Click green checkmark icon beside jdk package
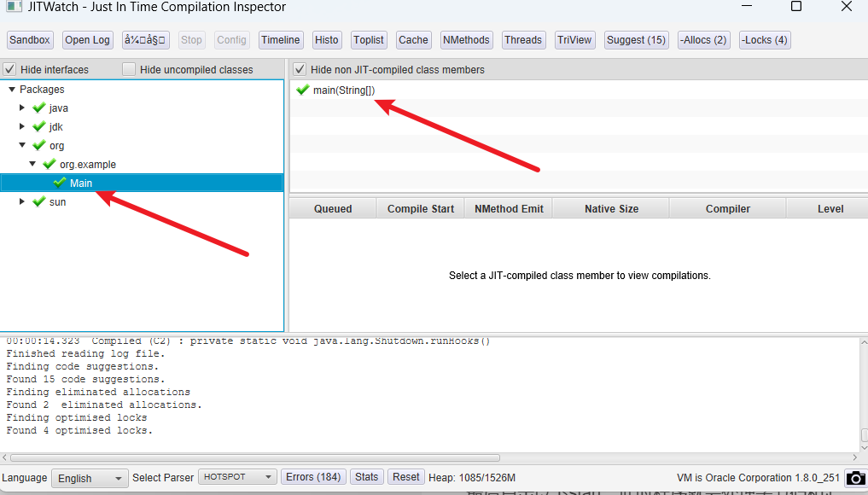Image resolution: width=868 pixels, height=495 pixels. click(x=38, y=127)
